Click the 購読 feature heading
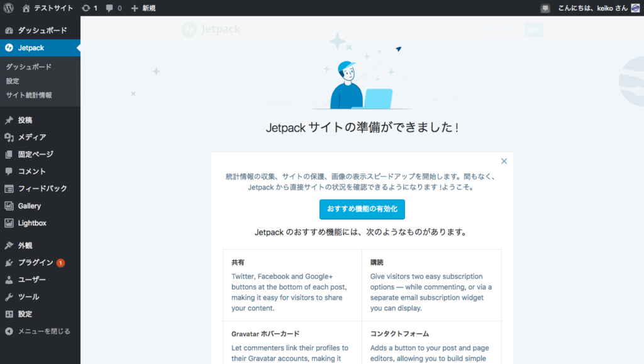This screenshot has height=364, width=644. pyautogui.click(x=377, y=263)
